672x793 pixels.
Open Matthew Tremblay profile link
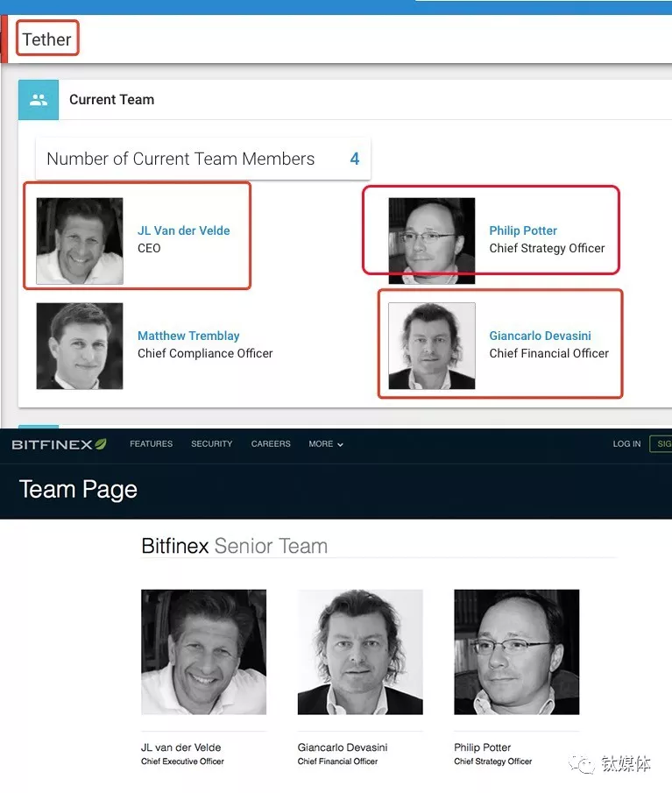188,336
